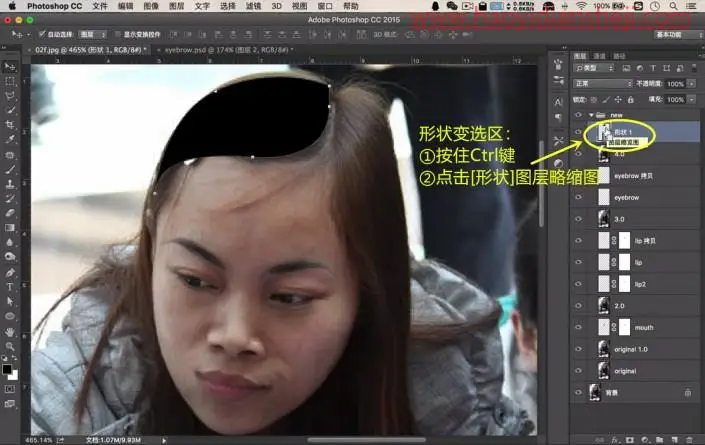Open the Character panel icon in the collapsed dock
Viewport: 705px width, 445px height.
click(558, 102)
